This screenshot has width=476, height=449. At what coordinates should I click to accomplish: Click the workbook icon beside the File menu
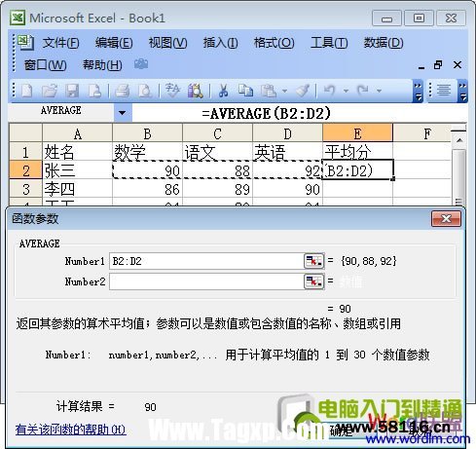25,43
